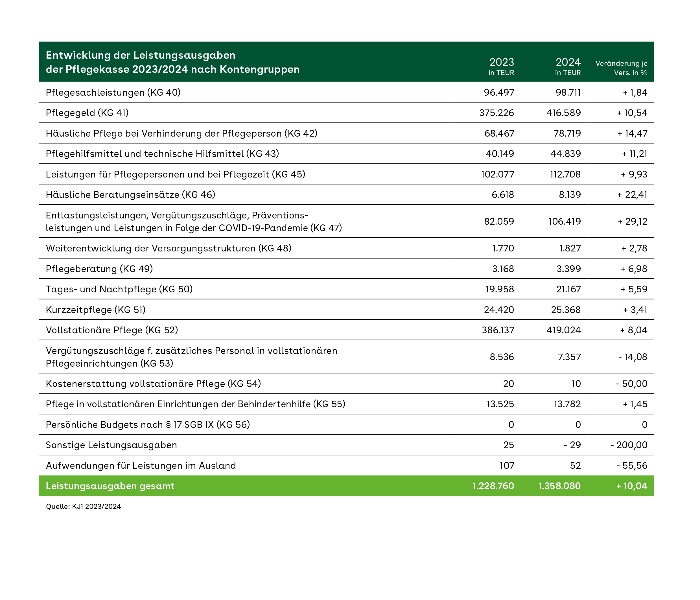700x600 pixels.
Task: Click the value 13.782
Action: coord(567,404)
